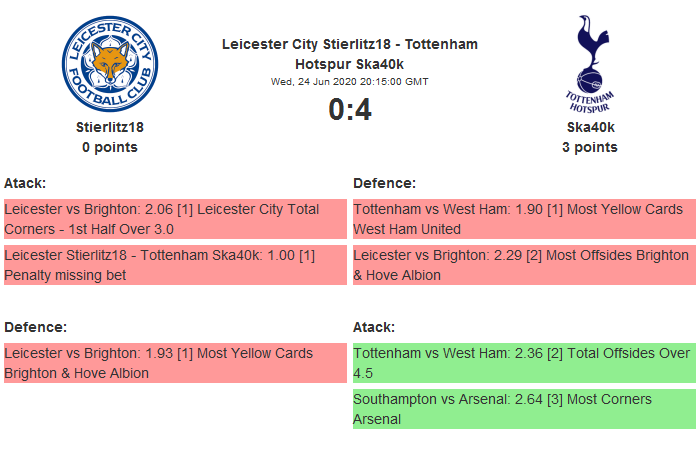Image resolution: width=700 pixels, height=460 pixels.
Task: Select the Leicester Total Corners 1st Half bet
Action: (x=175, y=219)
